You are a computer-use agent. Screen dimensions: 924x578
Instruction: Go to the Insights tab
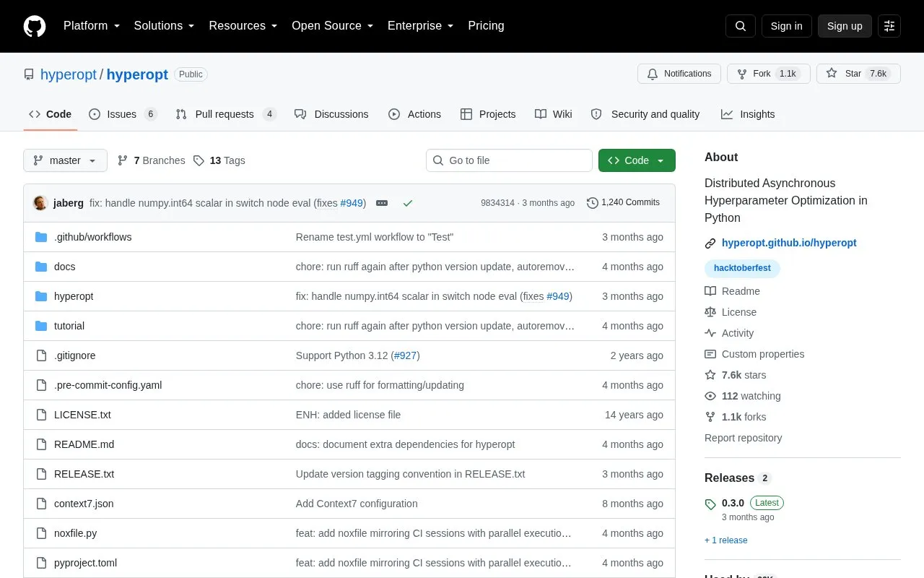tap(748, 114)
